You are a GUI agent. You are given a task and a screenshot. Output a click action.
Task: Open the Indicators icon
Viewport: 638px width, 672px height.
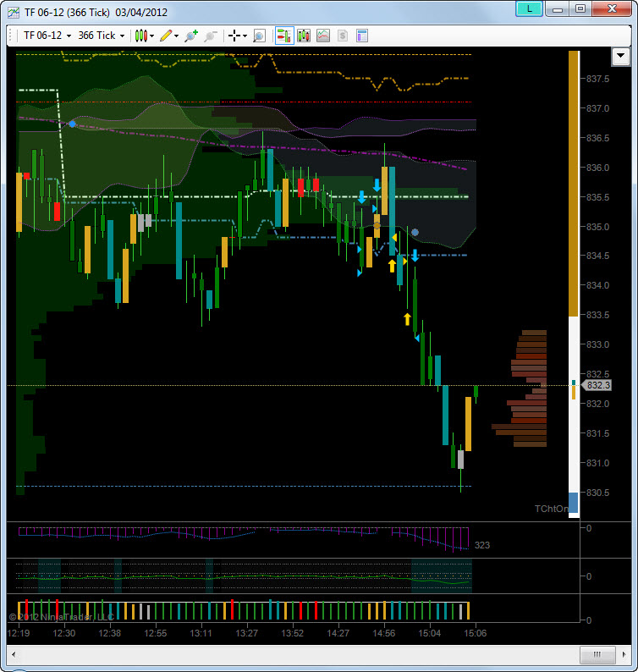tap(323, 36)
